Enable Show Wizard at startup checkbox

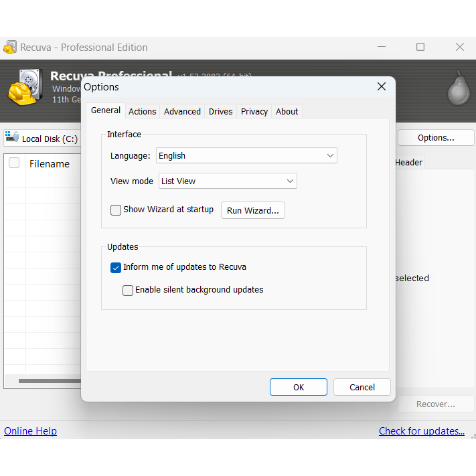[116, 210]
